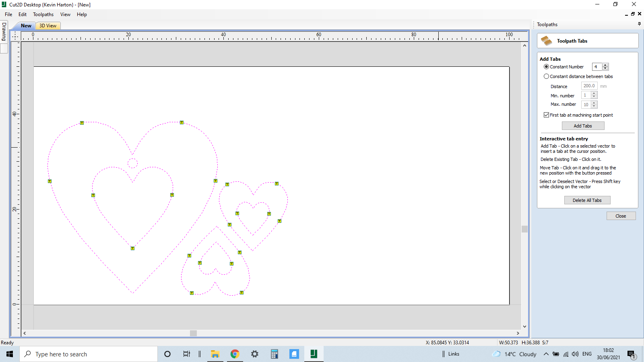Click the horizontal scrollbar thumb of the drawing area

(x=193, y=333)
